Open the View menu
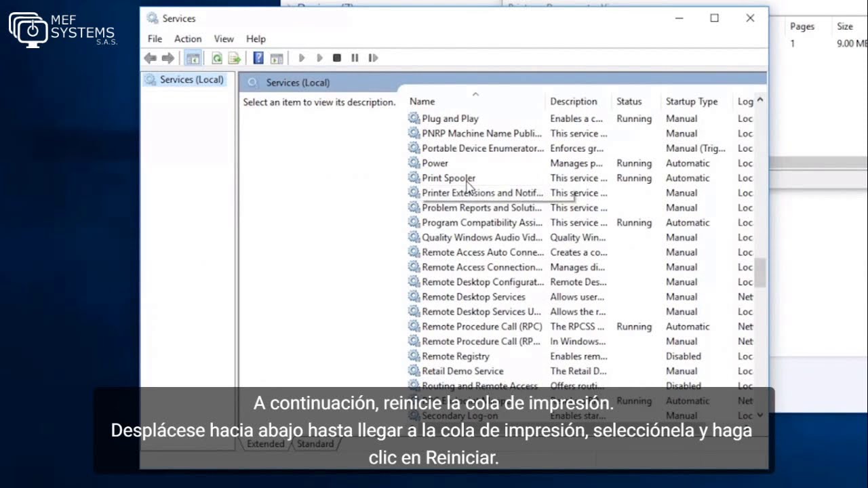Image resolution: width=868 pixels, height=488 pixels. [x=224, y=39]
